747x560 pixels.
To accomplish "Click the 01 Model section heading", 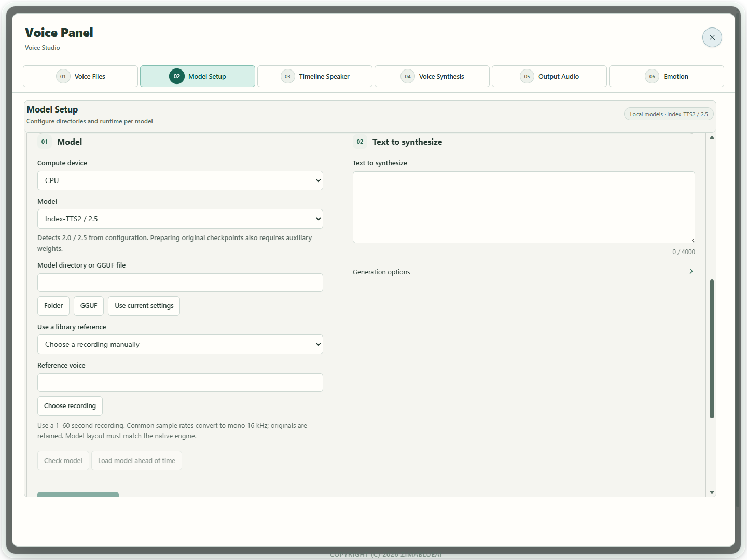I will pyautogui.click(x=60, y=142).
